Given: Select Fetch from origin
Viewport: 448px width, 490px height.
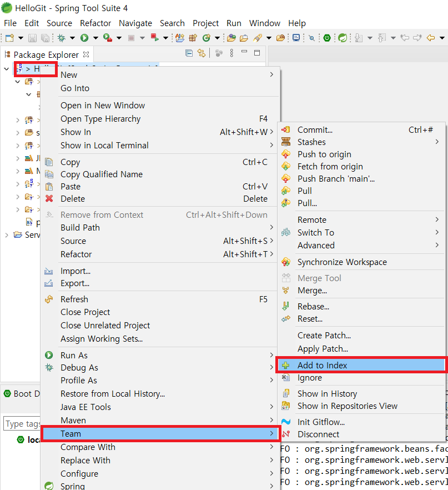Looking at the screenshot, I should pyautogui.click(x=361, y=167).
